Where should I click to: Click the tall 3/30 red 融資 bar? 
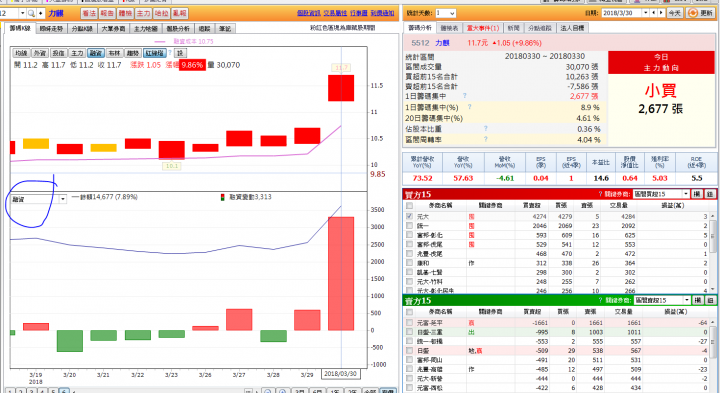(341, 274)
